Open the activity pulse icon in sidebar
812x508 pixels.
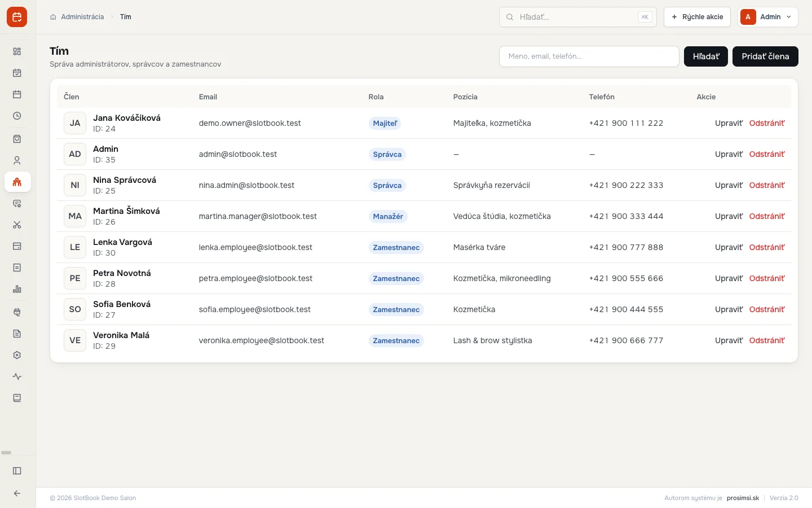click(17, 376)
